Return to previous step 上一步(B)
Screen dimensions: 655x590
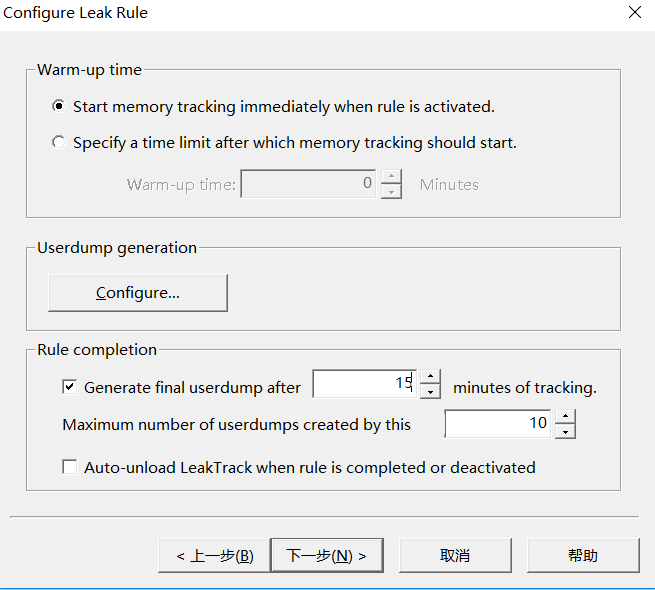215,555
